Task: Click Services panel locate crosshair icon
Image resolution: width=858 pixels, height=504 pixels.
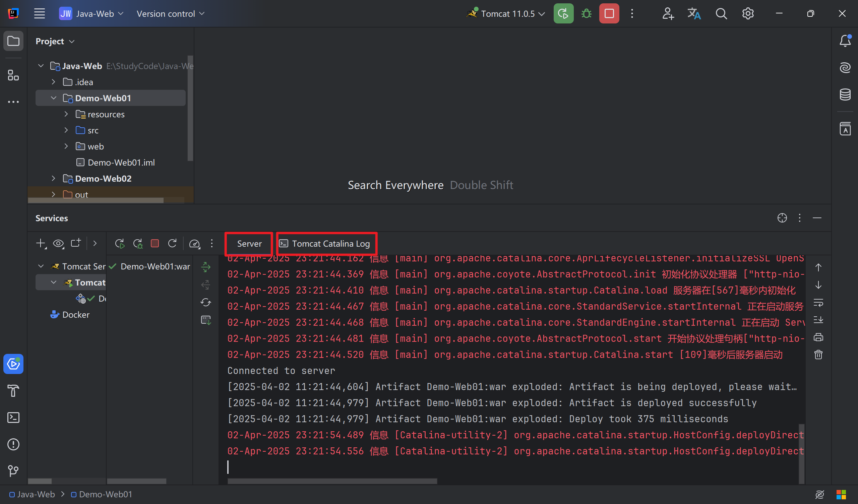Action: coord(782,217)
